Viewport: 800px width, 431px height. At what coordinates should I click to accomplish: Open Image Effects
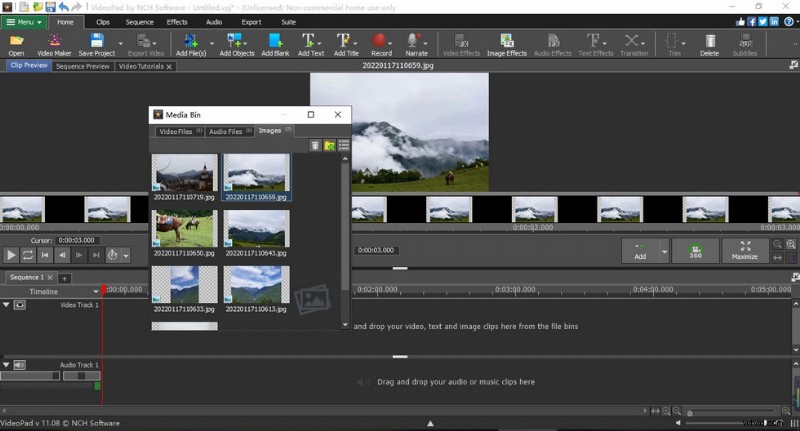(x=507, y=44)
